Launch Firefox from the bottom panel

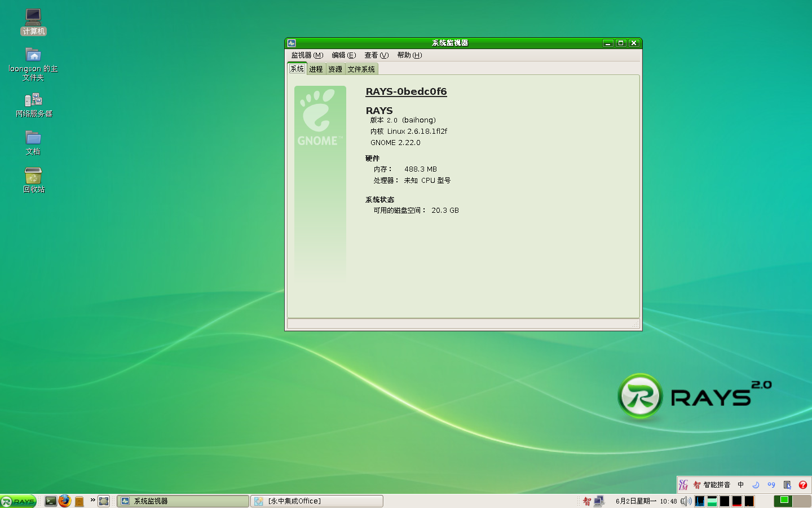[65, 501]
